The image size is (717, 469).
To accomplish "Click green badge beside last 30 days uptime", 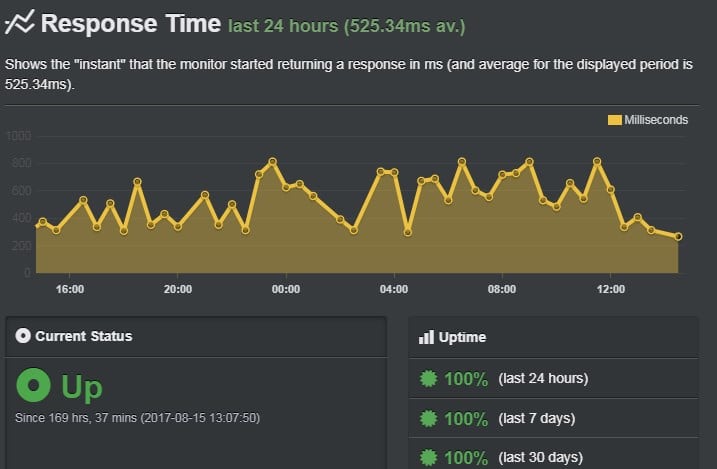I will pos(428,457).
